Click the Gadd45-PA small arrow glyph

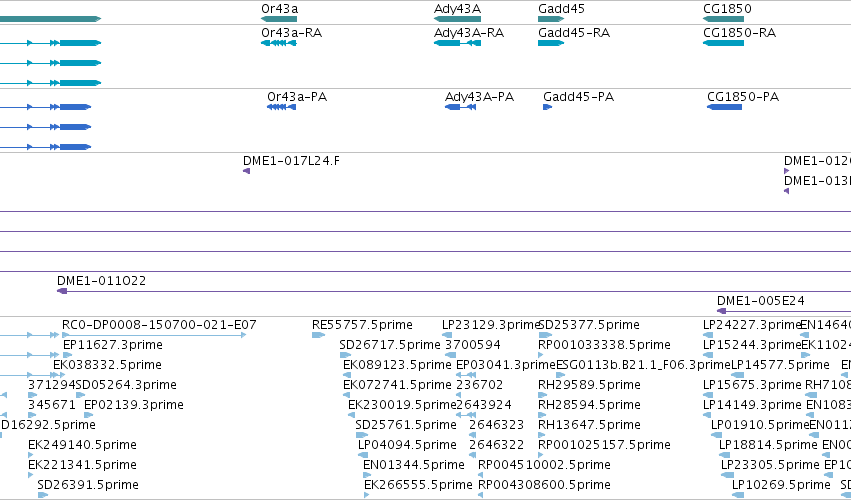coord(548,107)
